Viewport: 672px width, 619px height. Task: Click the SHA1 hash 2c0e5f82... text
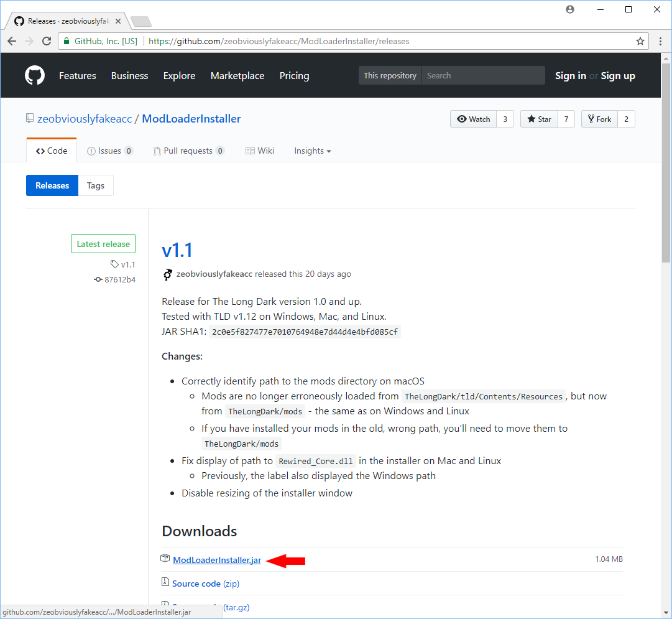click(x=305, y=332)
